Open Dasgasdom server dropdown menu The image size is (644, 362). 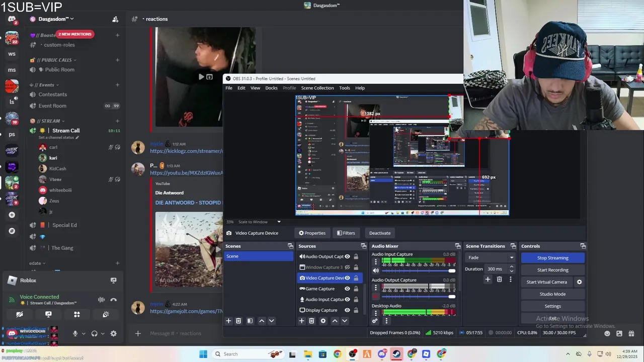[x=56, y=19]
